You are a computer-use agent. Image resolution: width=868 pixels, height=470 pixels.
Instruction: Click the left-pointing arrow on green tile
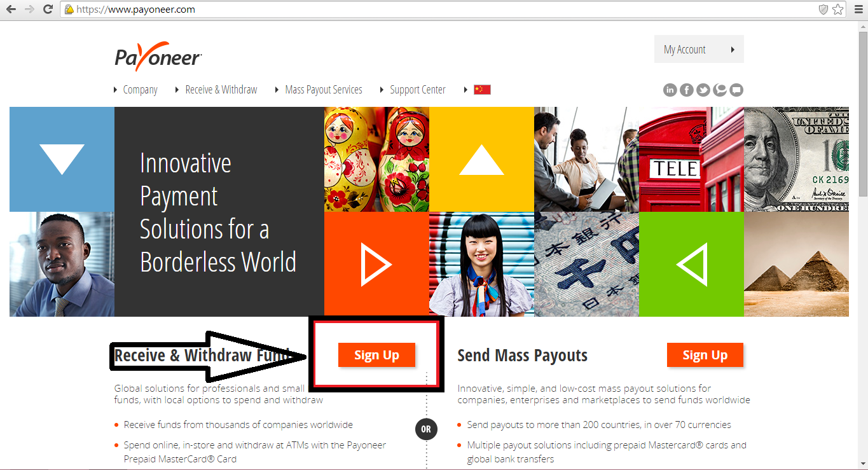coord(691,264)
